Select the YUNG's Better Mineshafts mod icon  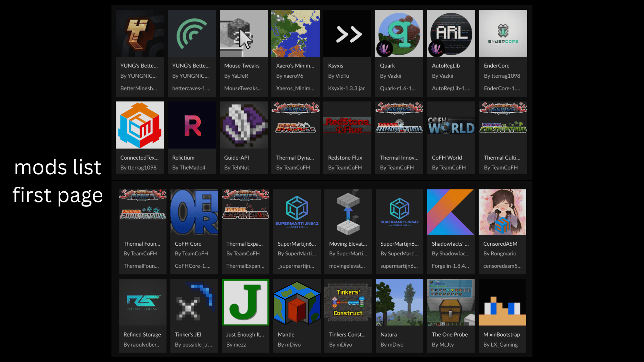(x=140, y=33)
